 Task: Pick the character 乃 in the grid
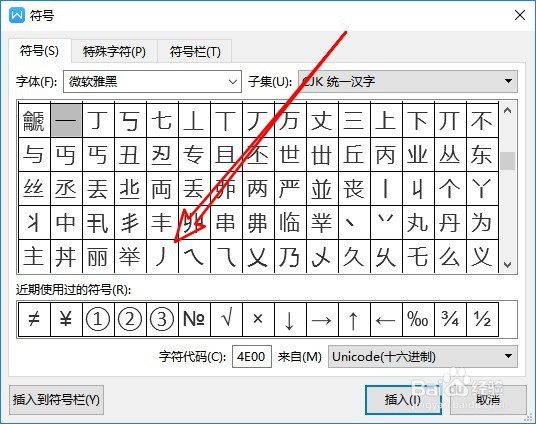coord(291,256)
